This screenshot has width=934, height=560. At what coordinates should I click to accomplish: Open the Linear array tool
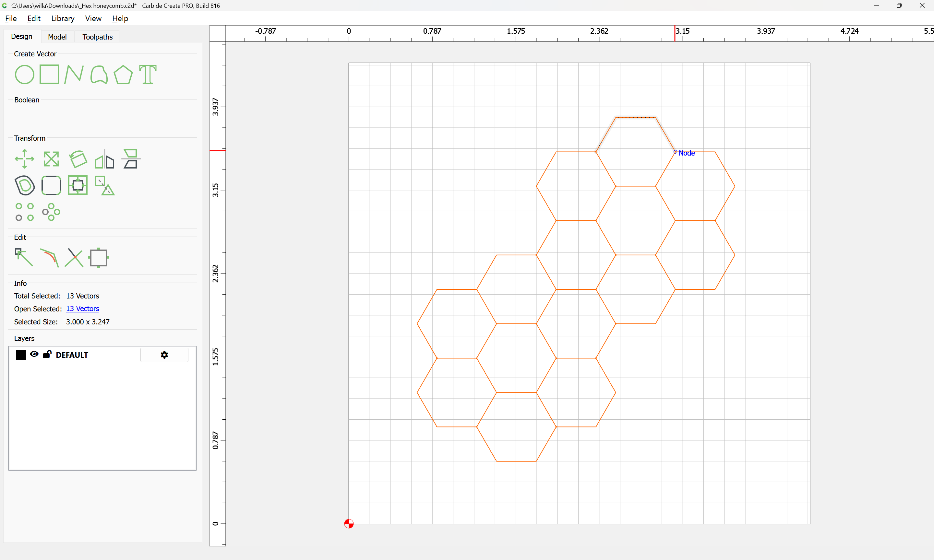pyautogui.click(x=25, y=212)
